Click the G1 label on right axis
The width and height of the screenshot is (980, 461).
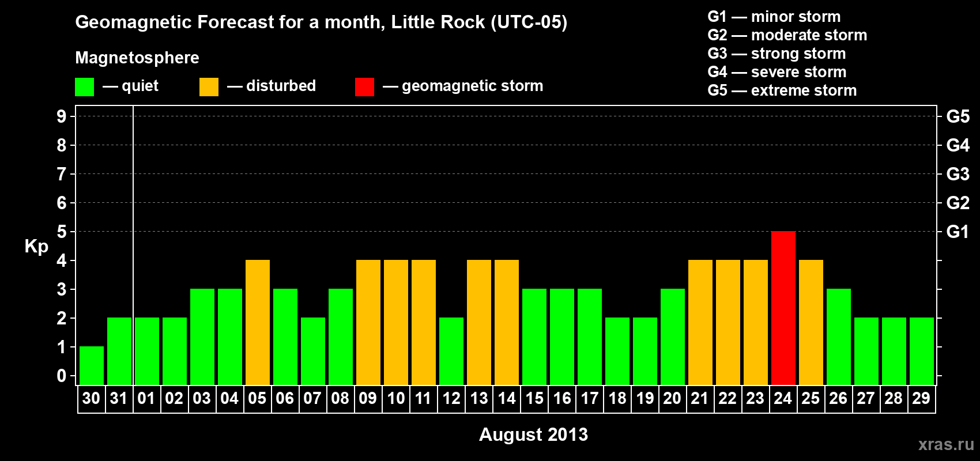click(958, 232)
